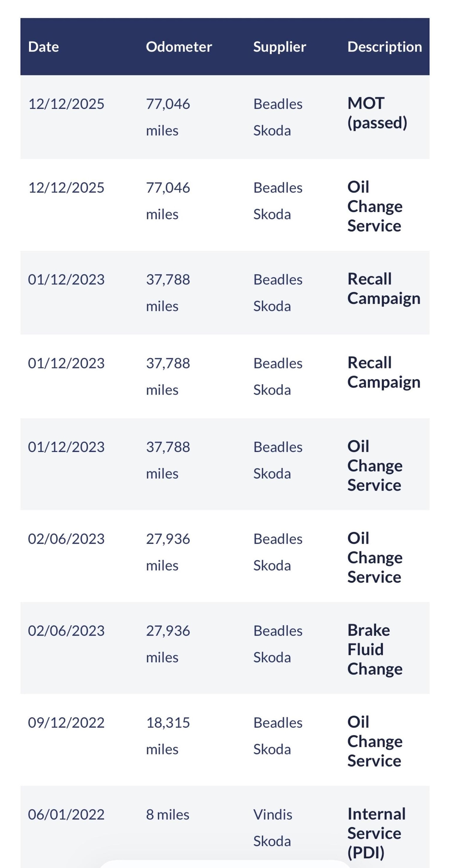The width and height of the screenshot is (450, 868).
Task: Select the 8 miles odometer reading
Action: coord(168,814)
